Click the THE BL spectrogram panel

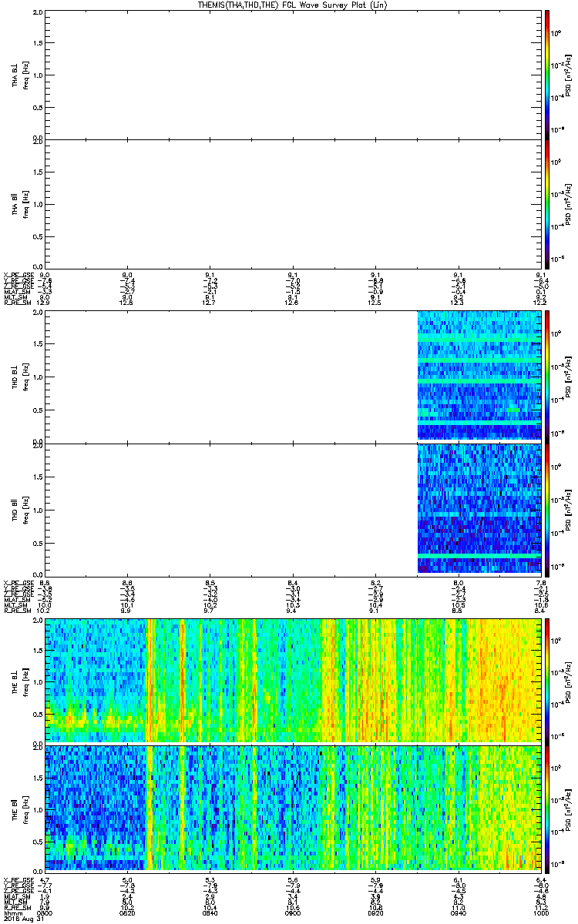[293, 679]
